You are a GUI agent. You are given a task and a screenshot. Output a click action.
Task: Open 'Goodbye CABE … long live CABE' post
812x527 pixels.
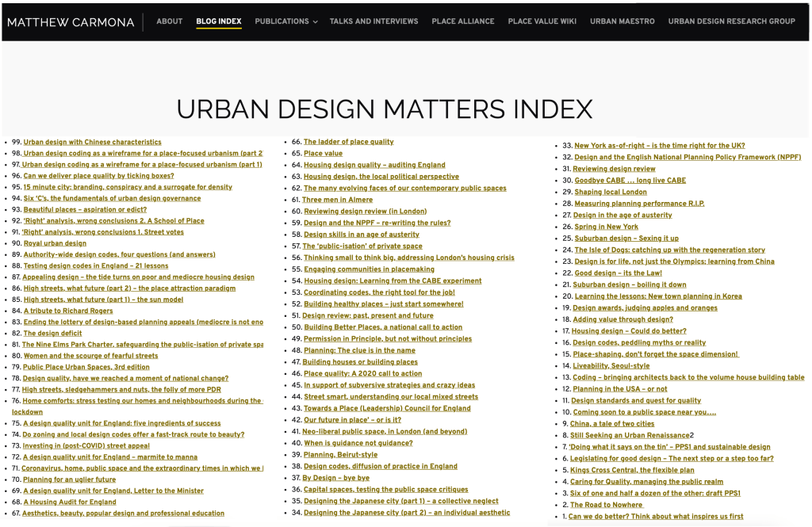click(x=629, y=181)
